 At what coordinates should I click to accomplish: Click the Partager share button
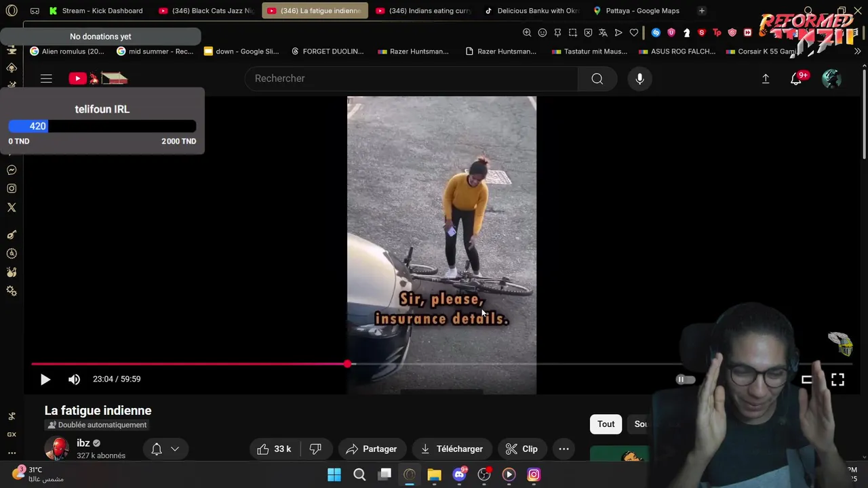point(371,449)
